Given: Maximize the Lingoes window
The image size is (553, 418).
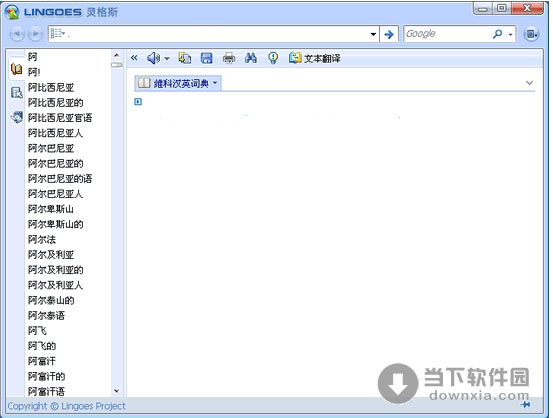Looking at the screenshot, I should (x=501, y=8).
